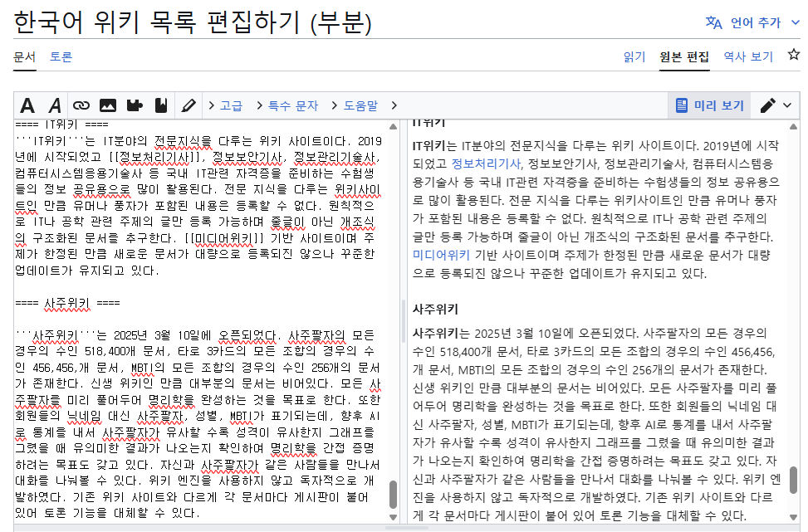
Task: Click the preview pane scroll-up arrow
Action: point(794,126)
